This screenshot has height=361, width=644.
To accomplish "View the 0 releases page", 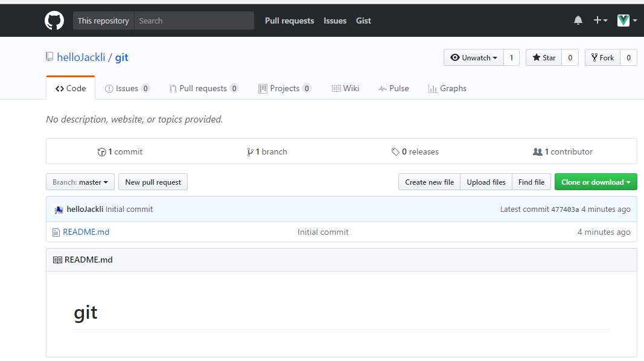I will coord(415,152).
